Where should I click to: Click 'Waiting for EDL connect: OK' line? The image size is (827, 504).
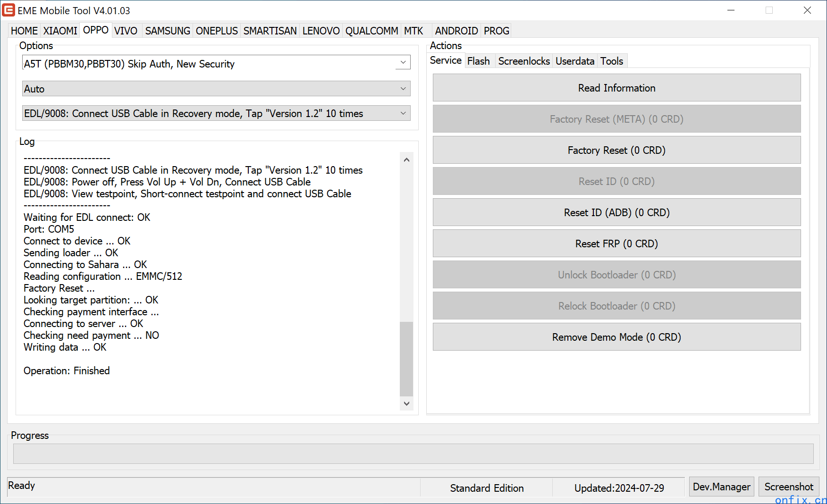(x=87, y=217)
